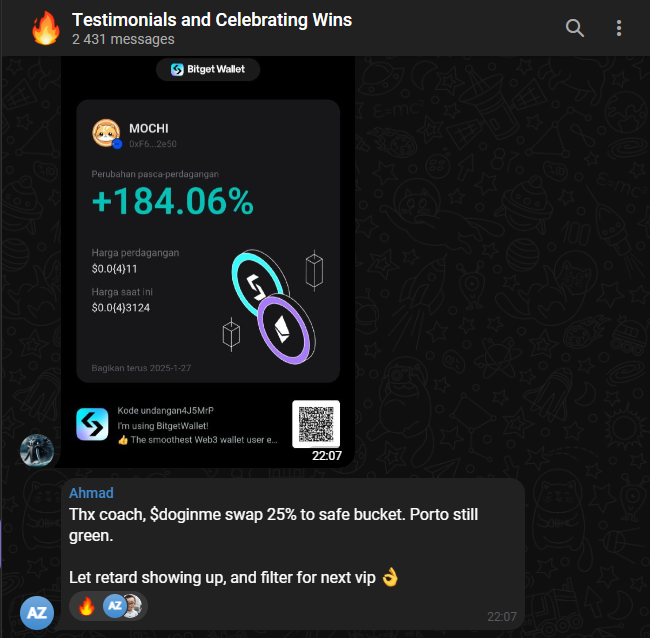Open the shared Bitget Wallet image

pyautogui.click(x=208, y=262)
